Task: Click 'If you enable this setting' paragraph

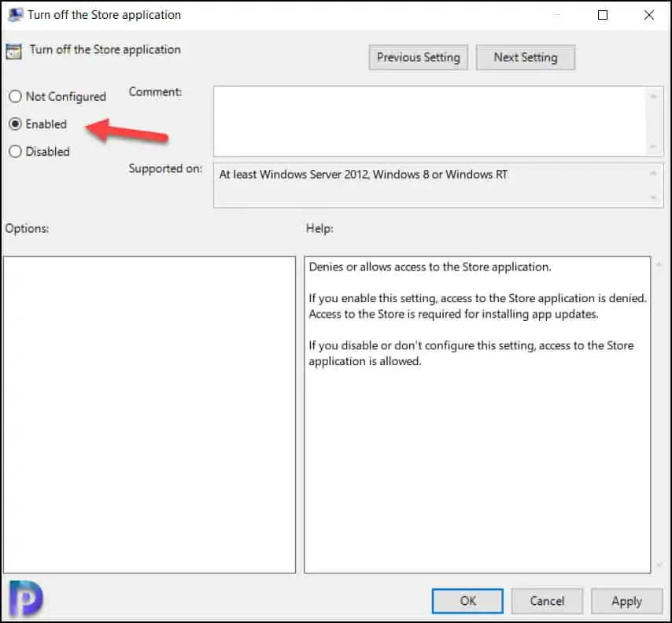Action: pos(478,306)
